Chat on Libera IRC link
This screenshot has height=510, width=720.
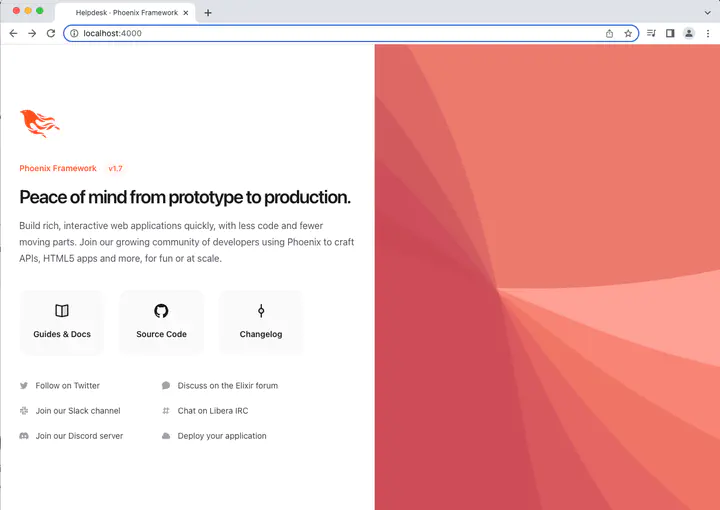[213, 411]
